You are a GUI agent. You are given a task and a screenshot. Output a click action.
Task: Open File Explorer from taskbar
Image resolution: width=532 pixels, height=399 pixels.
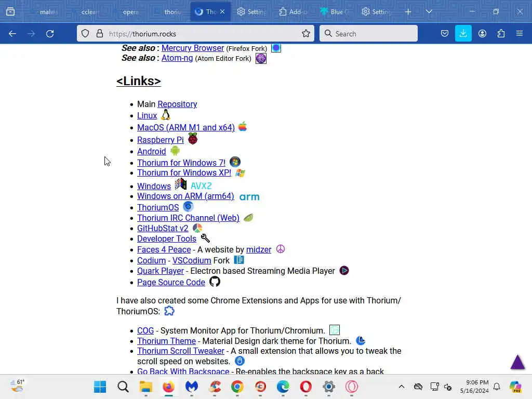tap(146, 387)
